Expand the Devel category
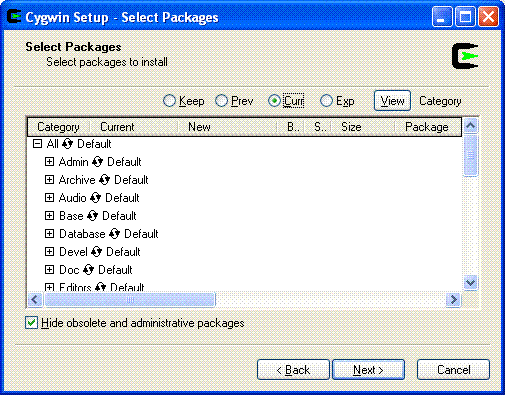This screenshot has height=395, width=505. coord(49,252)
